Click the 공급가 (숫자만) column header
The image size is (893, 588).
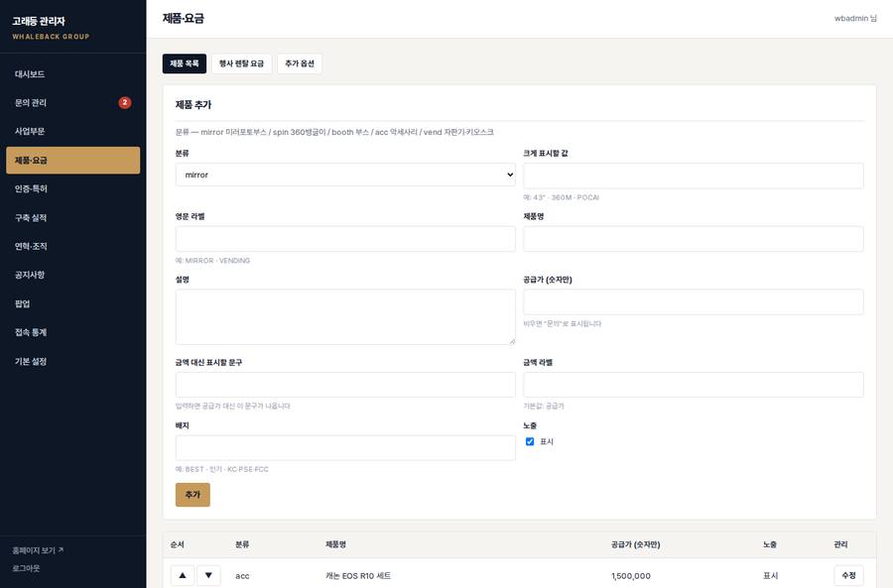[635, 544]
